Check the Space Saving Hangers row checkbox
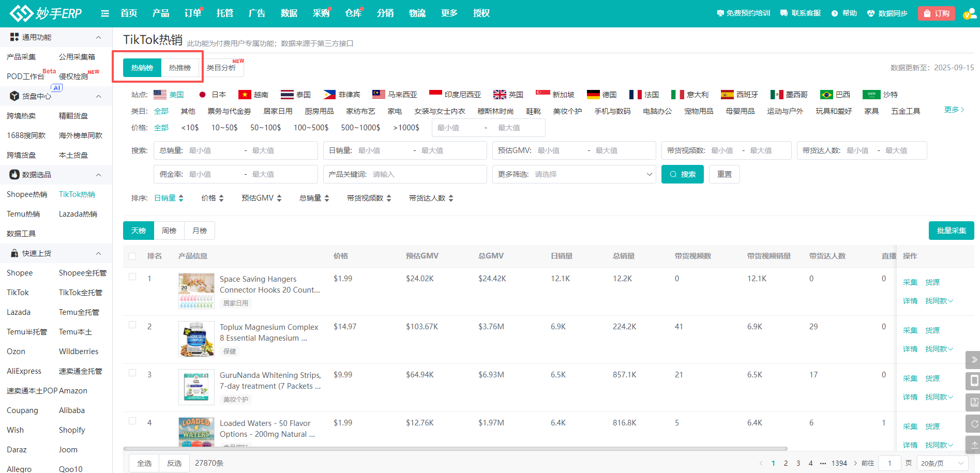 click(x=132, y=277)
